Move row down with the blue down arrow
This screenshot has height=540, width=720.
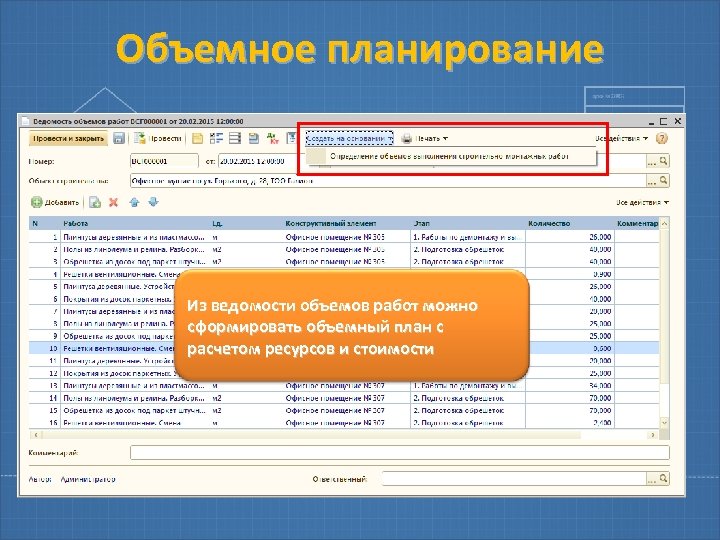(x=153, y=202)
